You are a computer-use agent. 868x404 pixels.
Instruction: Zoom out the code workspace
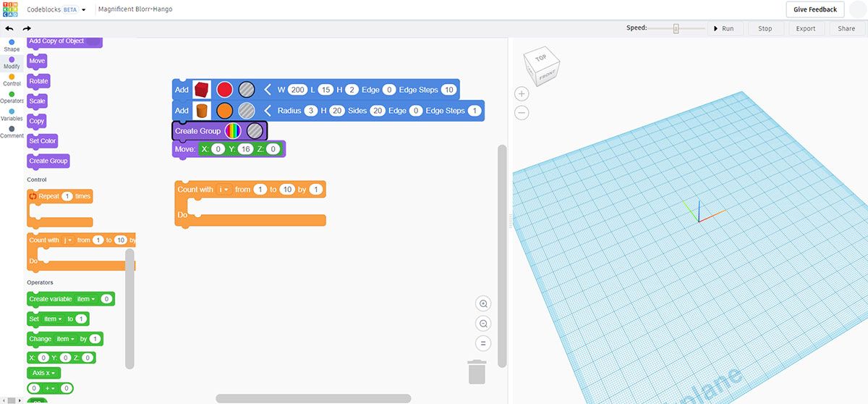484,324
